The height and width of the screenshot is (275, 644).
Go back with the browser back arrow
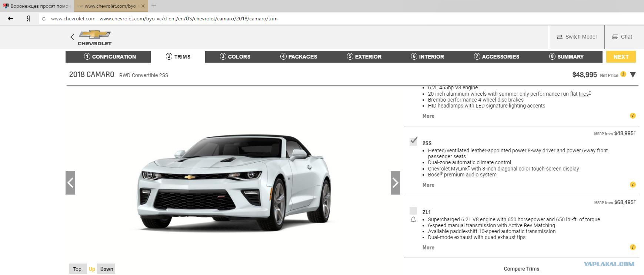10,19
